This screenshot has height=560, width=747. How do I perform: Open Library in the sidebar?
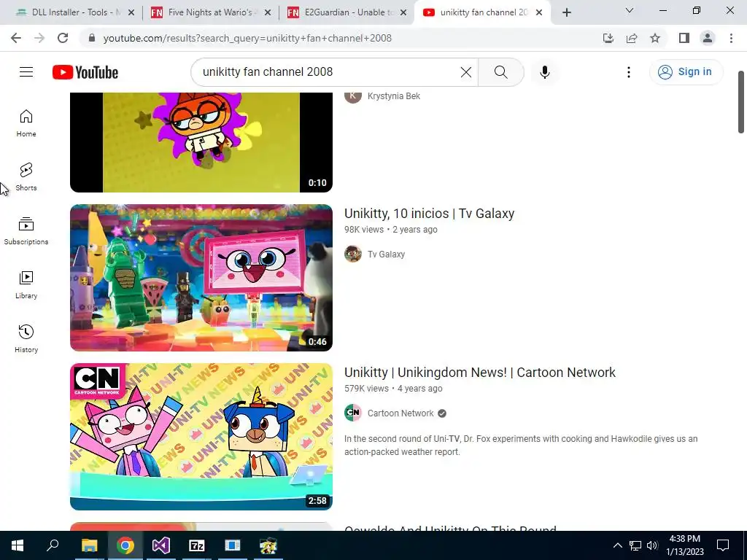26,285
